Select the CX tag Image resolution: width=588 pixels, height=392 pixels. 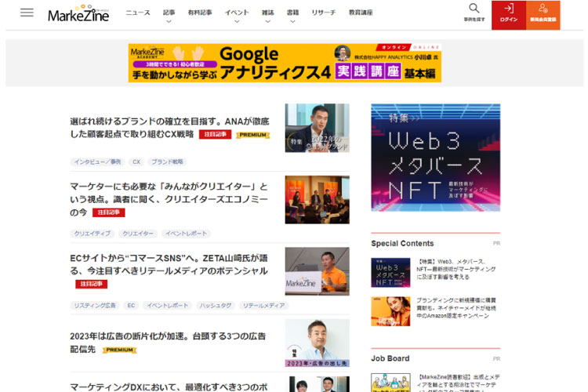[136, 162]
